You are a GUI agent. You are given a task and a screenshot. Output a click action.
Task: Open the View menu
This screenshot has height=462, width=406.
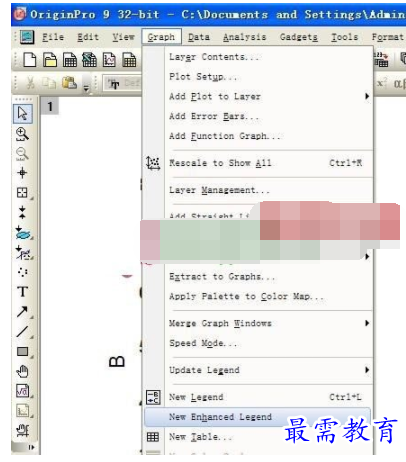coord(123,37)
